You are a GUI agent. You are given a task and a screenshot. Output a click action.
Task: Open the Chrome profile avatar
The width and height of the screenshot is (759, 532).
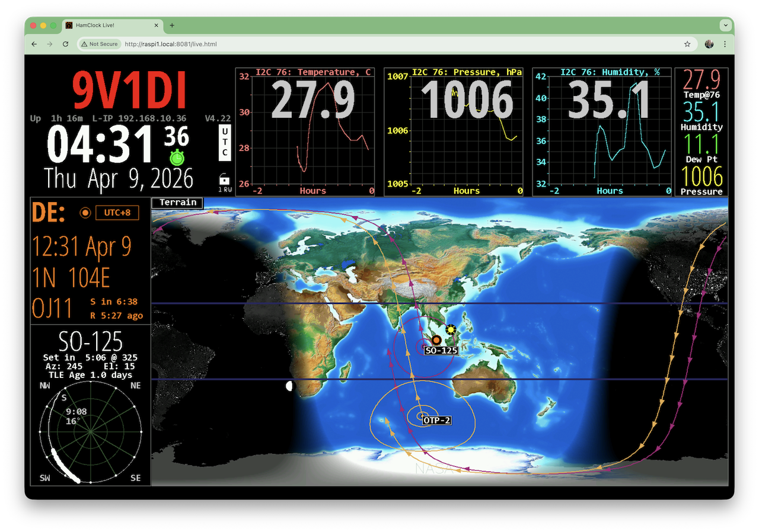point(709,44)
